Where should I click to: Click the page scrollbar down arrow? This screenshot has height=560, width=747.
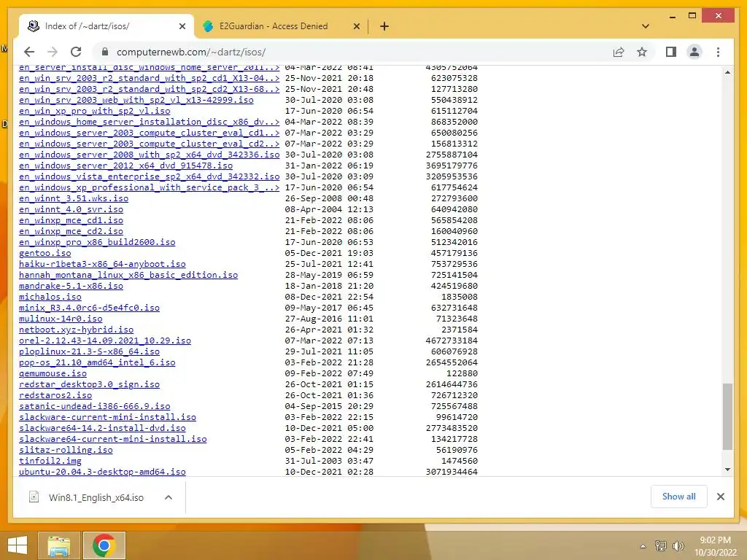(727, 470)
